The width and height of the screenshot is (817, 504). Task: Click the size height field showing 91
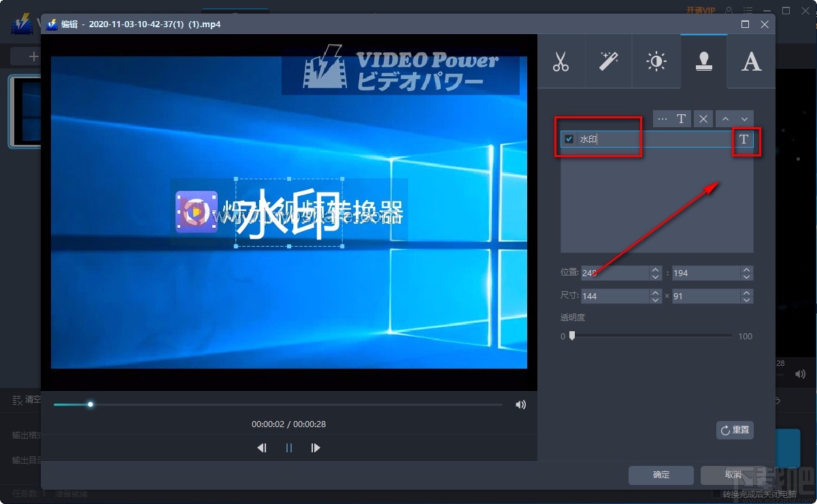point(706,296)
